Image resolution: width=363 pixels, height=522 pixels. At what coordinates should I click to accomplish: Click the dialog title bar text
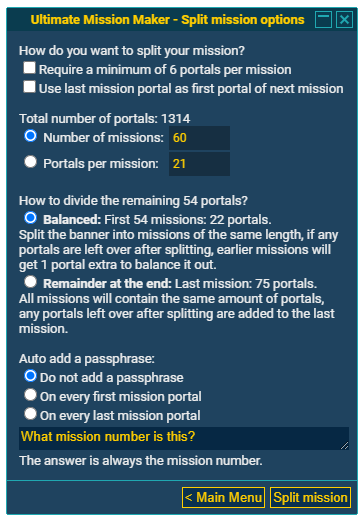pyautogui.click(x=167, y=20)
